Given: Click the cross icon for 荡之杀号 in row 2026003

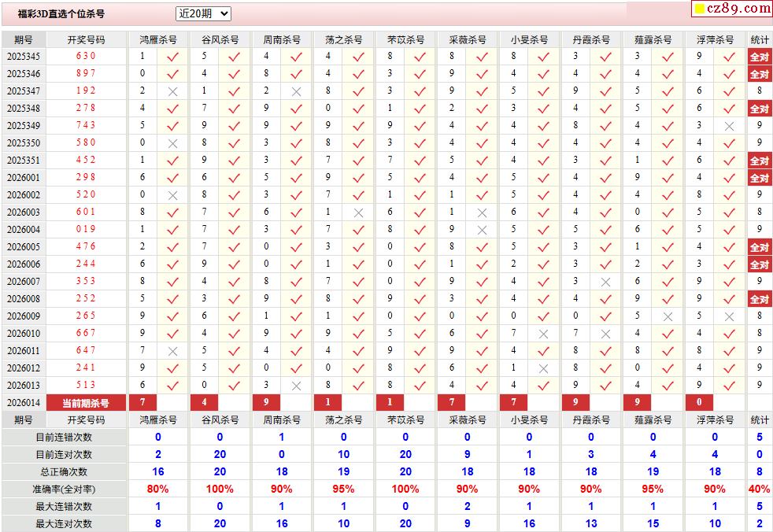Looking at the screenshot, I should tap(358, 212).
